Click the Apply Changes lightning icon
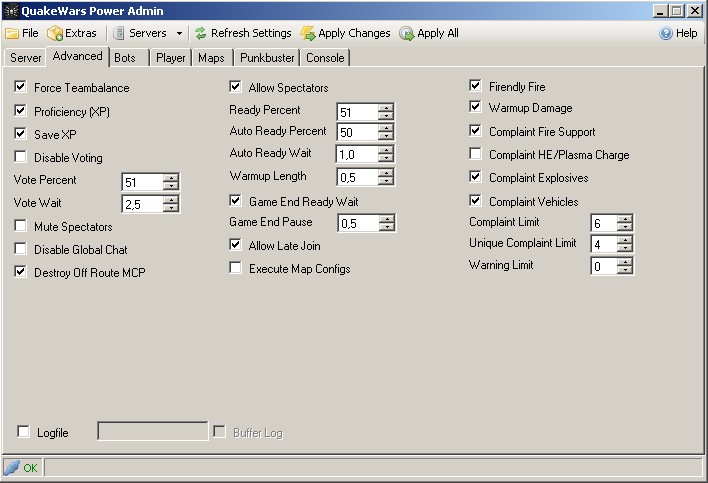This screenshot has height=483, width=708. coord(308,33)
